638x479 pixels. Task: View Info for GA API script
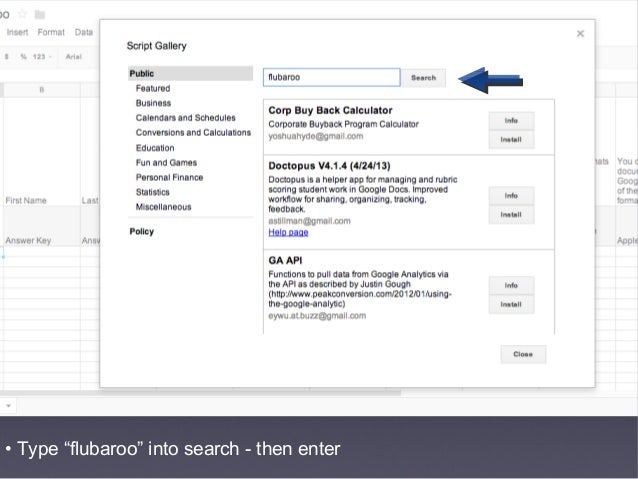pyautogui.click(x=511, y=285)
